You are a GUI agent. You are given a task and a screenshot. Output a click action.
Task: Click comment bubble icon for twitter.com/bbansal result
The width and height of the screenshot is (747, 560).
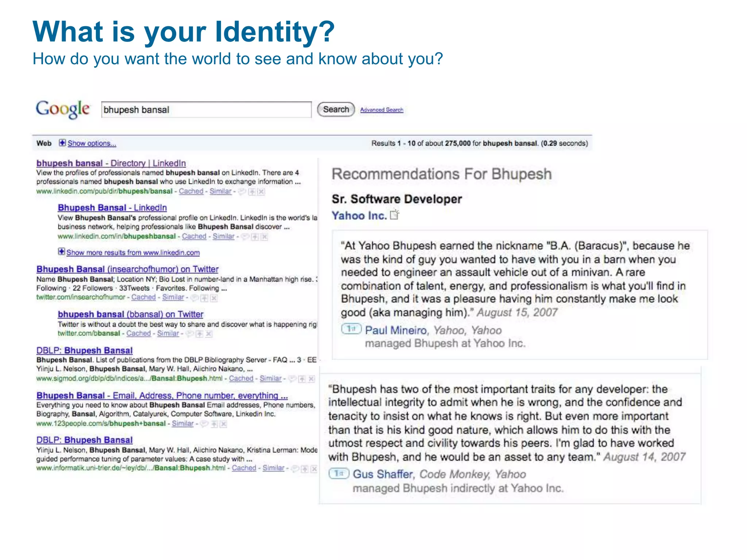(x=189, y=334)
